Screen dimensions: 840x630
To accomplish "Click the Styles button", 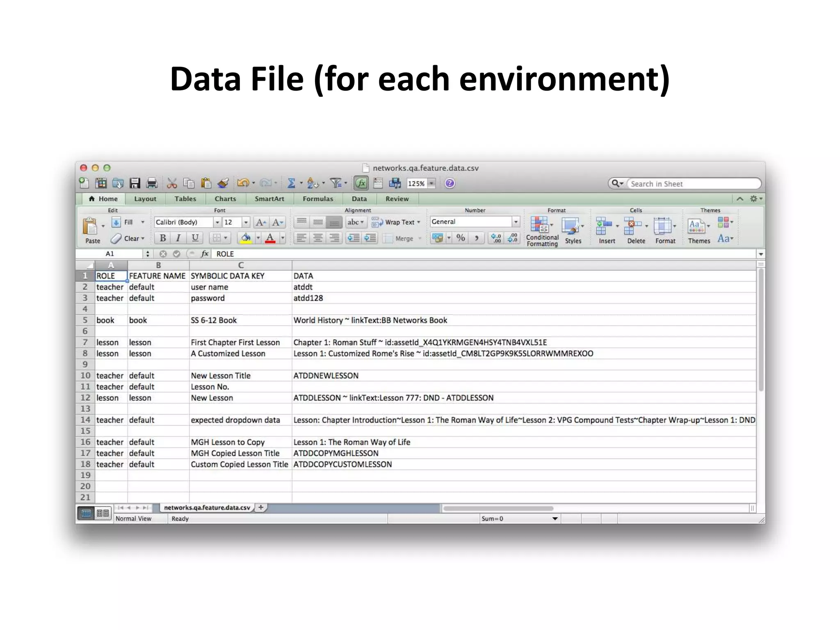I will [573, 231].
